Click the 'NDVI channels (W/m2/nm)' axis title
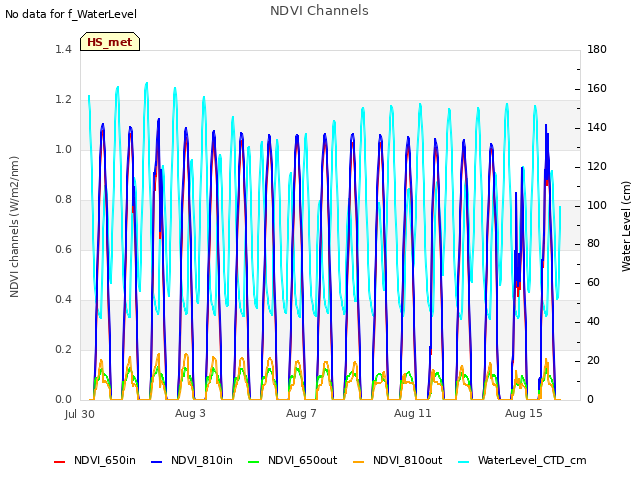 click(x=14, y=227)
